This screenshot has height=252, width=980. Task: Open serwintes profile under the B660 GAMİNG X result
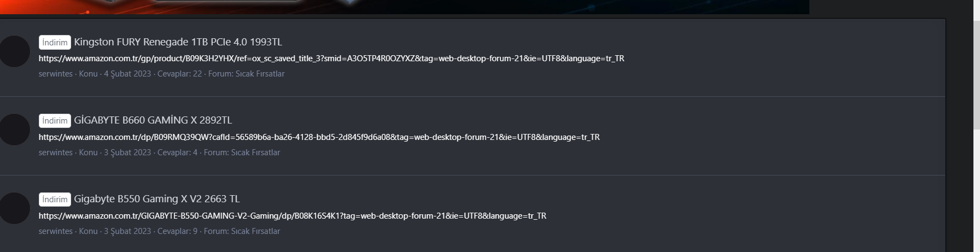point(55,153)
